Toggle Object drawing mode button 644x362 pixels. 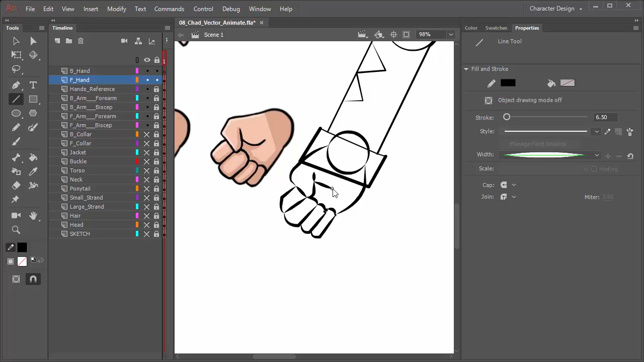pos(489,101)
